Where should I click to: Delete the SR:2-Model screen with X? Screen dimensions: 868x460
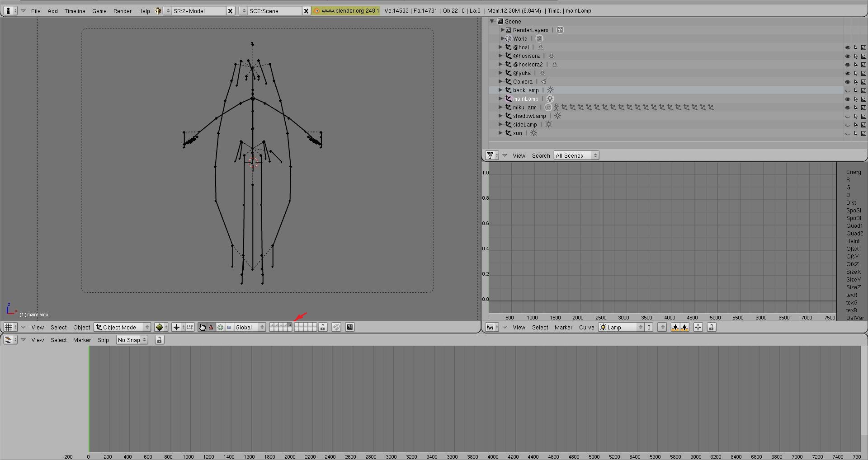tap(230, 10)
